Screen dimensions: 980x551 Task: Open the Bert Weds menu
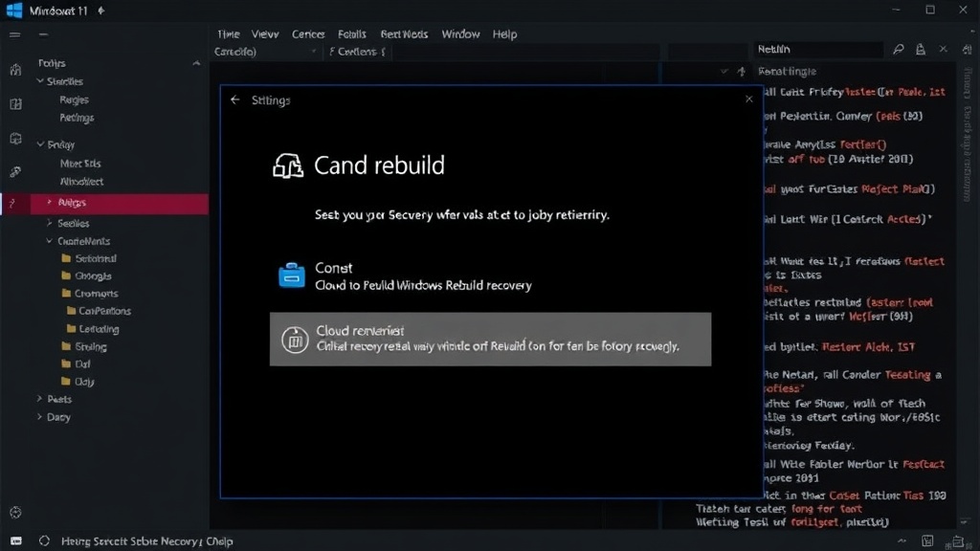coord(405,34)
